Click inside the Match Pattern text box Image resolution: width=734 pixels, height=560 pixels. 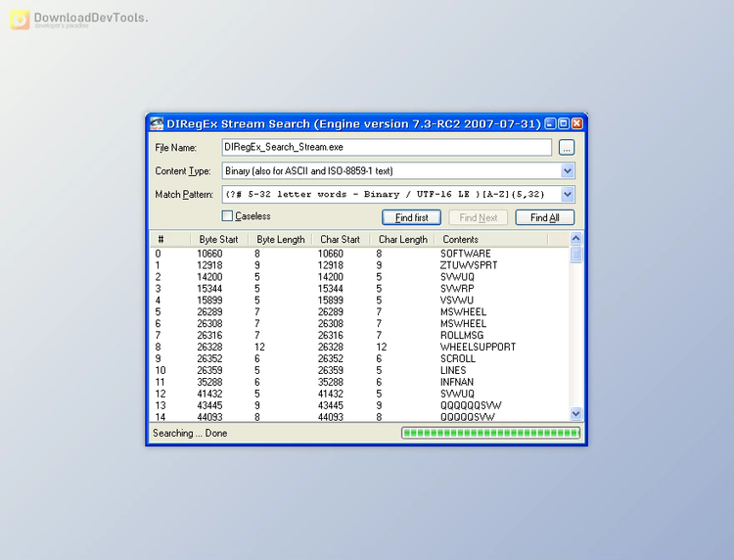pos(391,194)
